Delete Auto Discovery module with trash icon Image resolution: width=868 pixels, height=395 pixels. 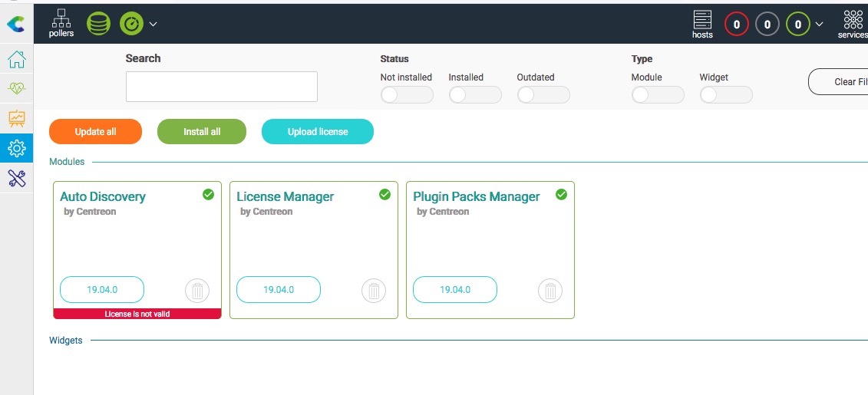coord(197,291)
